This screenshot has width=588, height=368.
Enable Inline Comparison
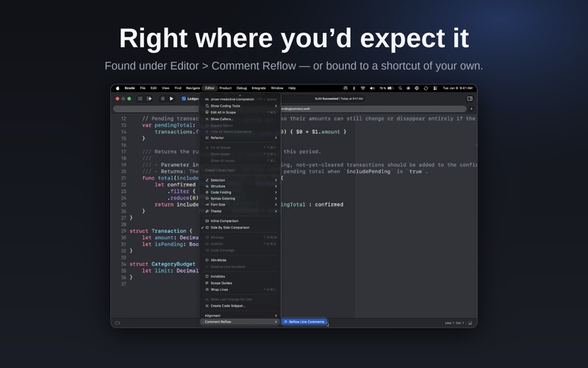click(240, 222)
